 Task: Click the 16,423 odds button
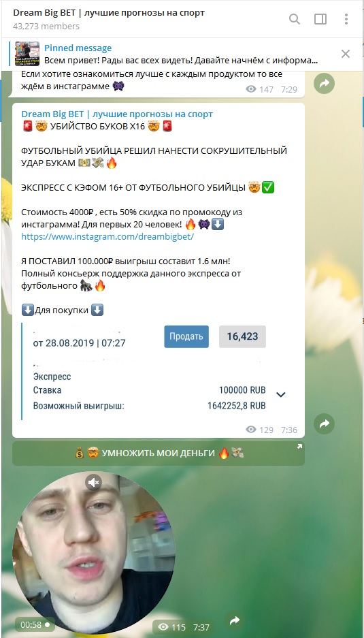[242, 336]
